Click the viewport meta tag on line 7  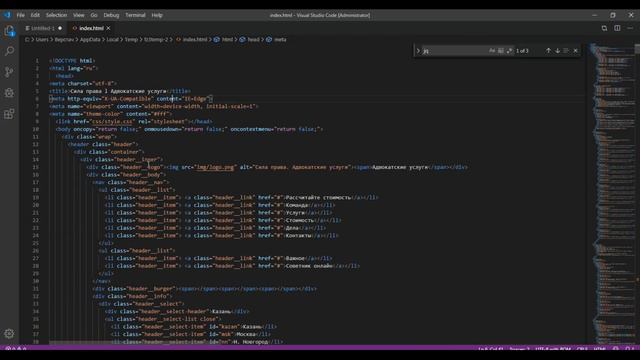pyautogui.click(x=154, y=107)
